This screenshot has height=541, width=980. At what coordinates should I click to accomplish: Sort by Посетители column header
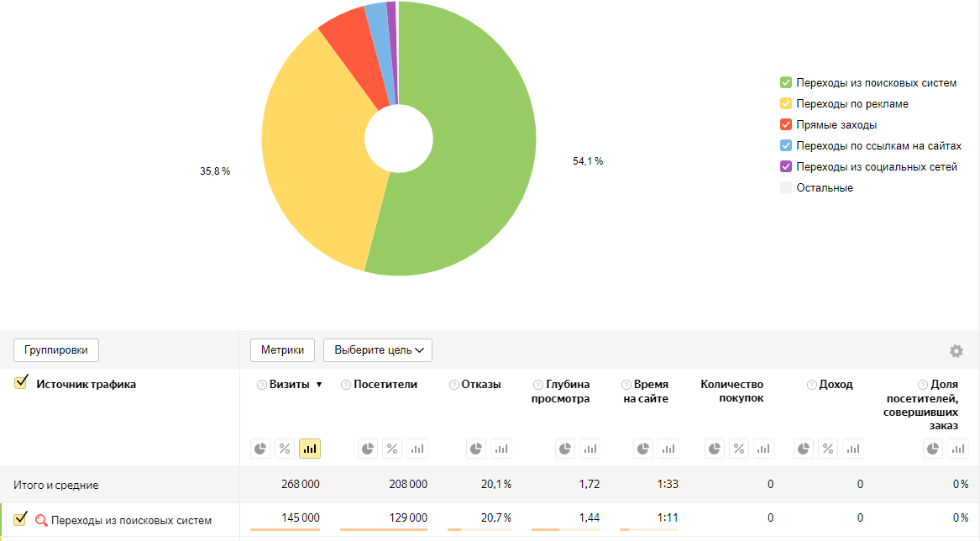point(385,385)
